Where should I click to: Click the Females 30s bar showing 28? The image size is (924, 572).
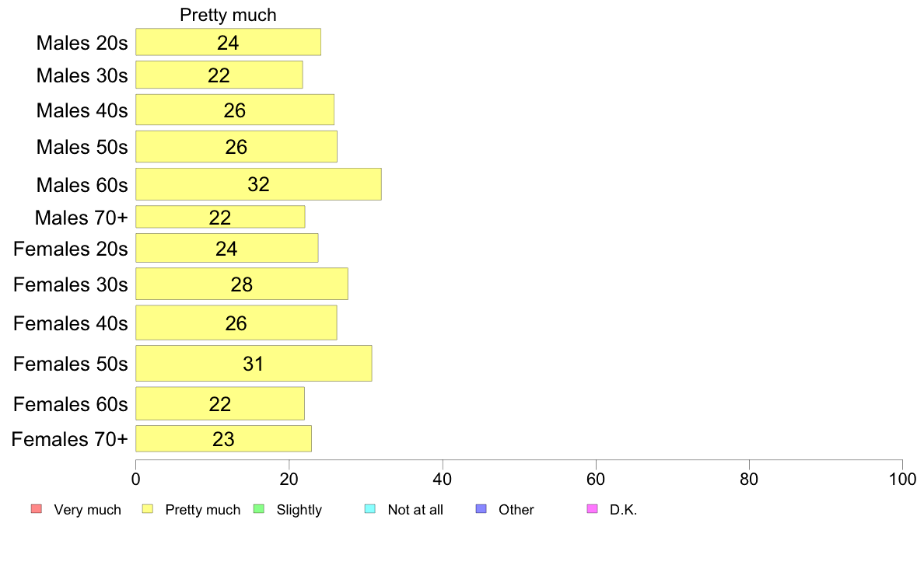click(x=242, y=284)
